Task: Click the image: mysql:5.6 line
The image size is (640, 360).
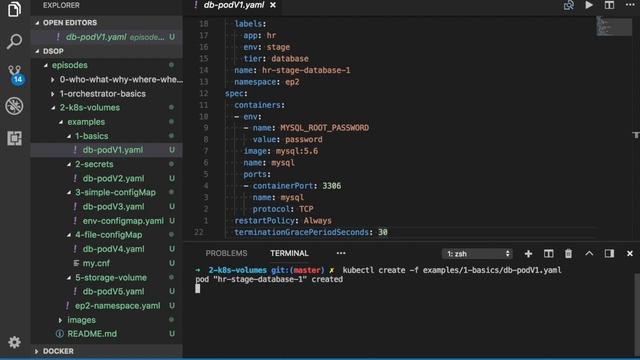Action: 280,151
